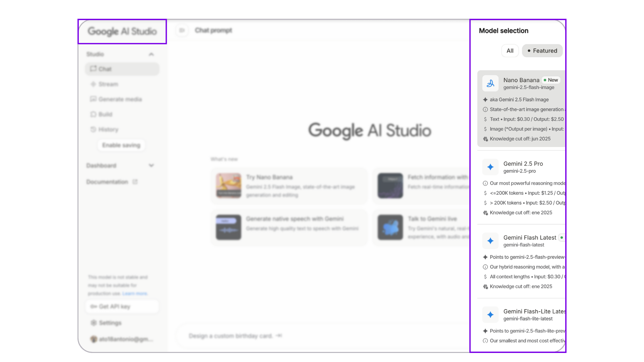Click the Get API key icon
The image size is (644, 362).
pyautogui.click(x=94, y=306)
